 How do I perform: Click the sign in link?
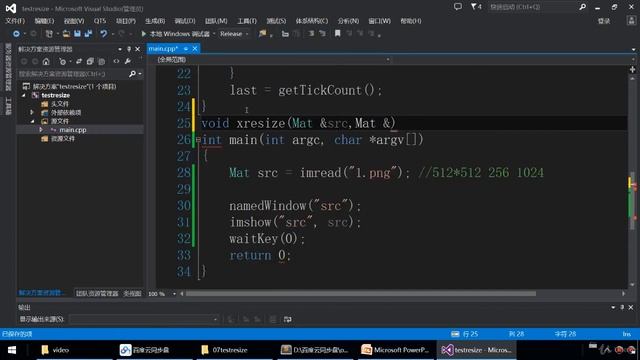[x=604, y=21]
